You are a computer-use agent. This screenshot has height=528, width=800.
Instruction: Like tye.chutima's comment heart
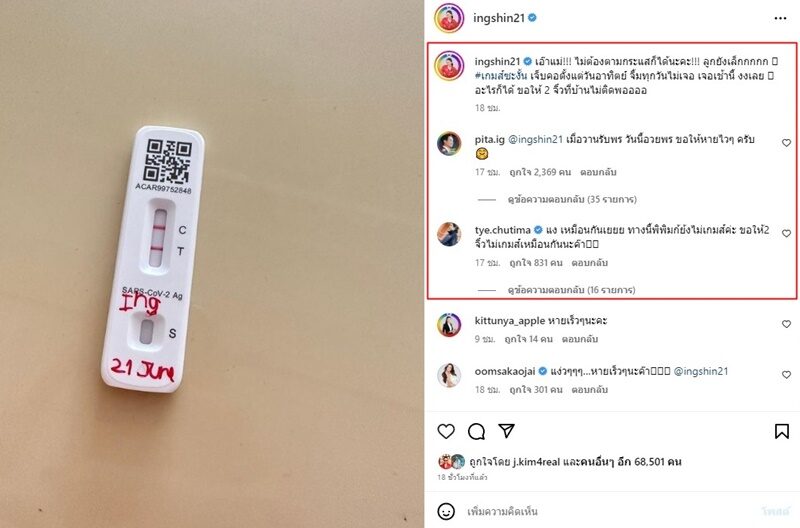786,233
